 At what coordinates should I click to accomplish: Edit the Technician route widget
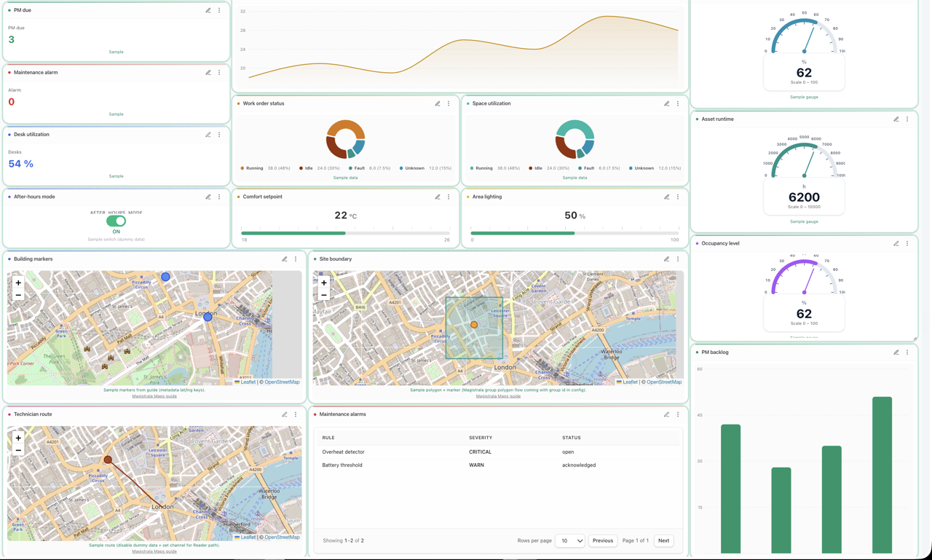coord(285,414)
